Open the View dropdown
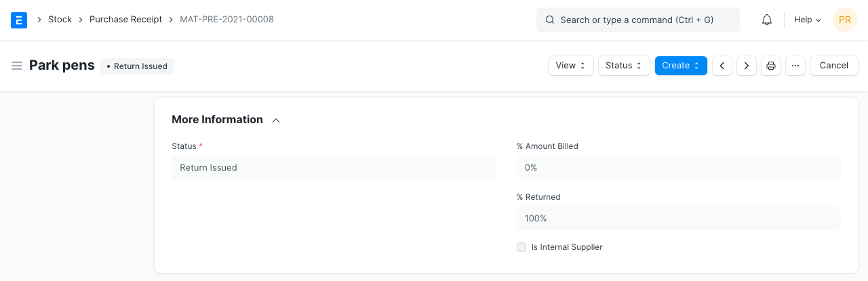The image size is (868, 281). [570, 66]
